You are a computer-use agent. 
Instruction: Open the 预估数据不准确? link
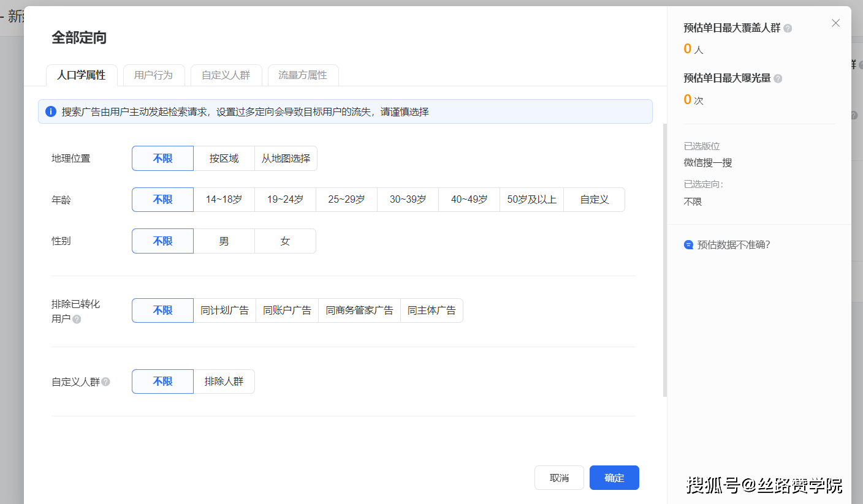[x=733, y=245]
